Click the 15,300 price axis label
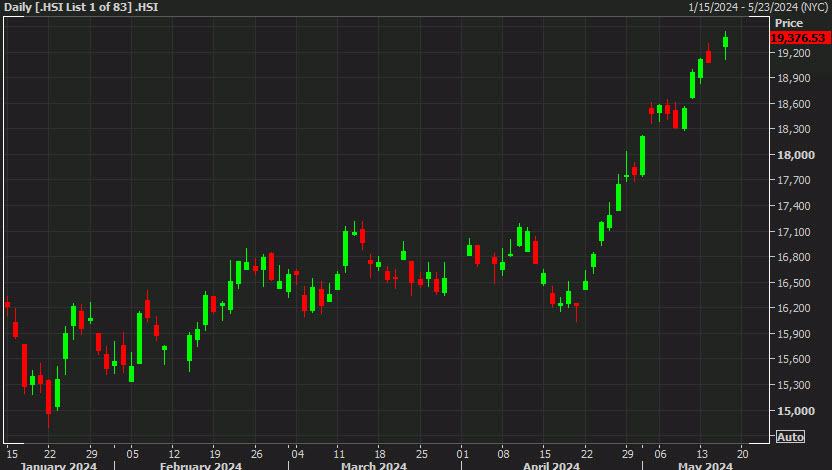Screen dimensions: 832x470 pos(794,385)
